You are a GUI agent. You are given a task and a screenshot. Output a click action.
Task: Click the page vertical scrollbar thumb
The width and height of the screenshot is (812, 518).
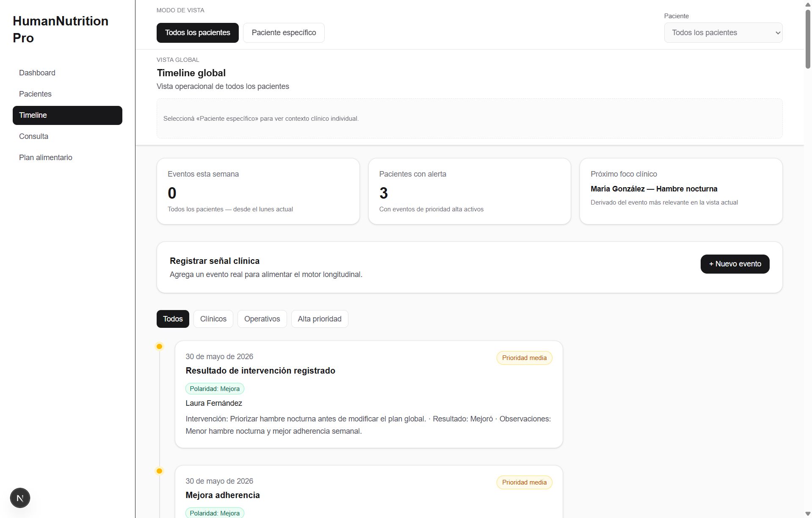coord(808,39)
